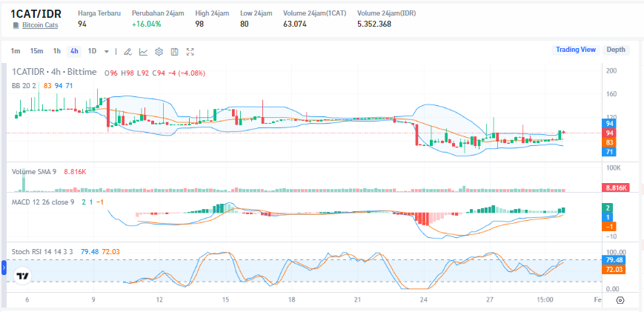Viewport: 644px width, 312px height.
Task: Click the 15 date axis label
Action: click(225, 300)
